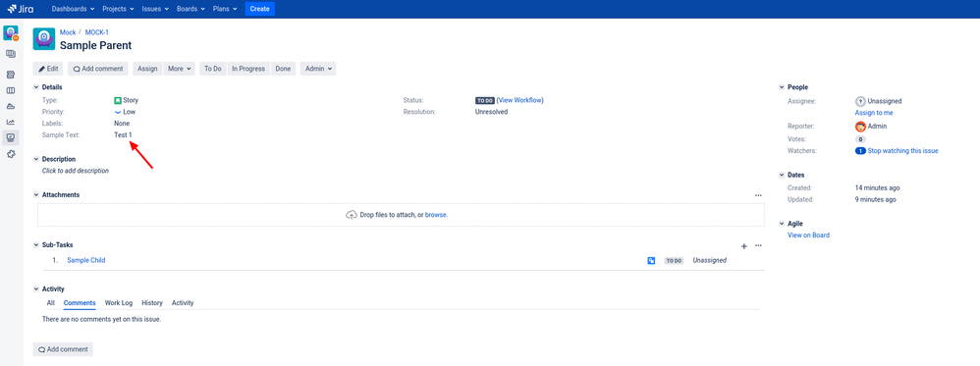Click the Assign to me link
The width and height of the screenshot is (980, 366).
click(x=874, y=113)
